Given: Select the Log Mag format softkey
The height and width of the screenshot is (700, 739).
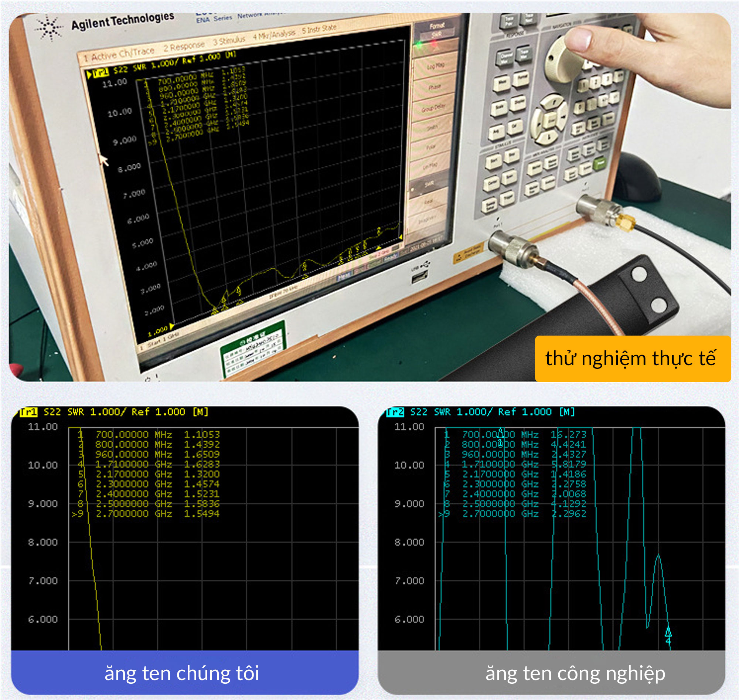Looking at the screenshot, I should (x=435, y=67).
